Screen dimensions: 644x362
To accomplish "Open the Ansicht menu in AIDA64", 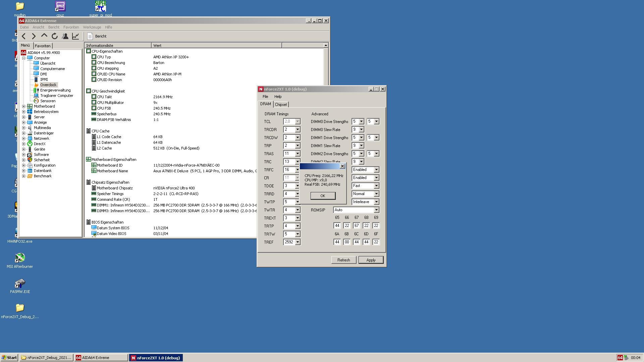I will 38,27.
